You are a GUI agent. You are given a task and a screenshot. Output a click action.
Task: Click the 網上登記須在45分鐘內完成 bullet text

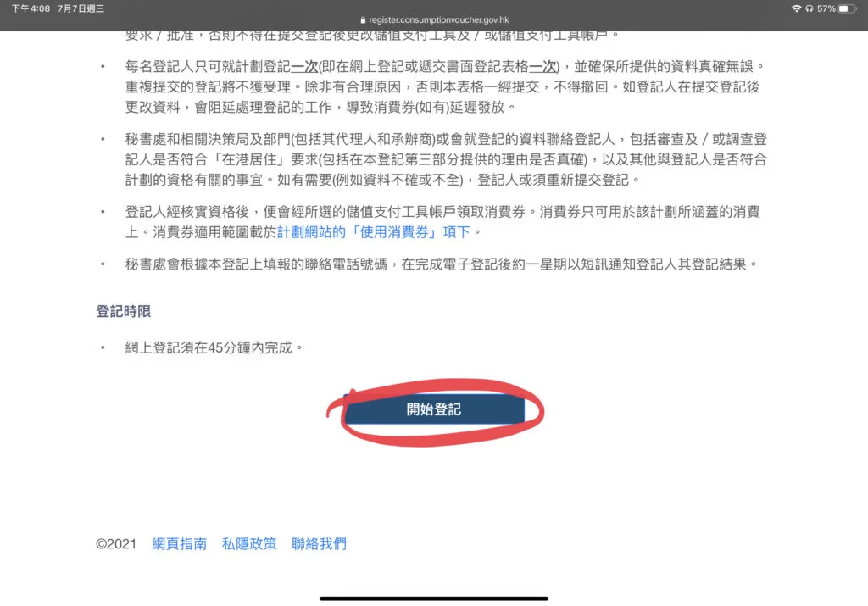(209, 347)
